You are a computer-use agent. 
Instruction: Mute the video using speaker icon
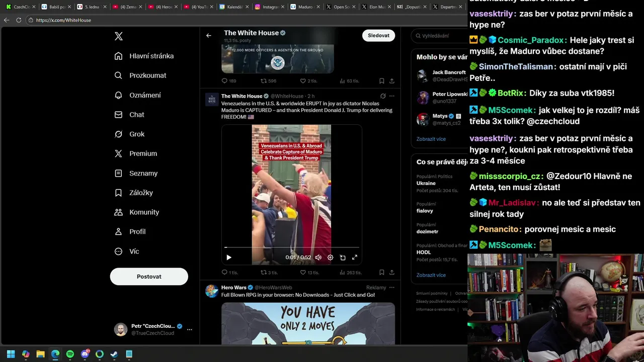point(318,257)
